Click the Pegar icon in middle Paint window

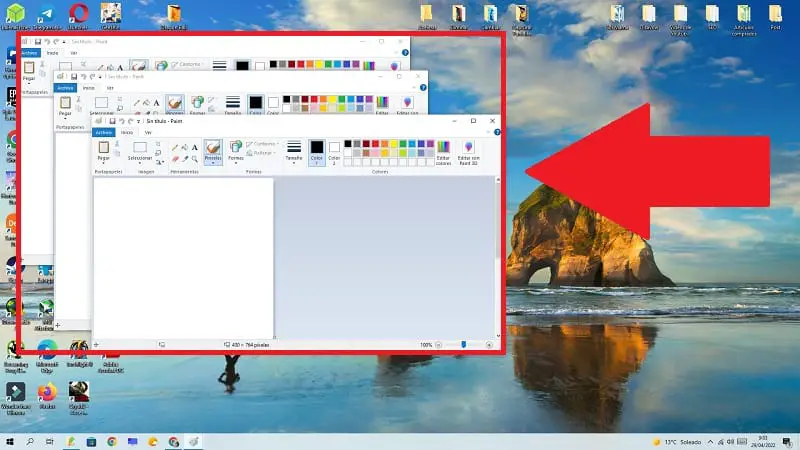(x=65, y=103)
